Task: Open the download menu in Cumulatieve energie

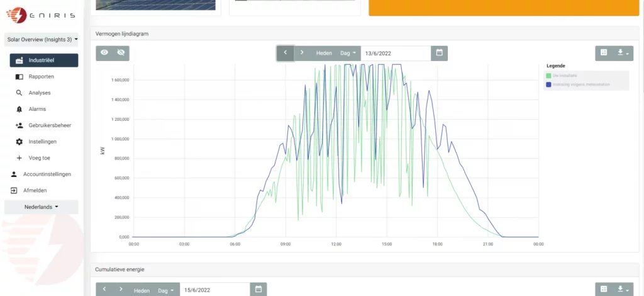Action: pos(623,290)
